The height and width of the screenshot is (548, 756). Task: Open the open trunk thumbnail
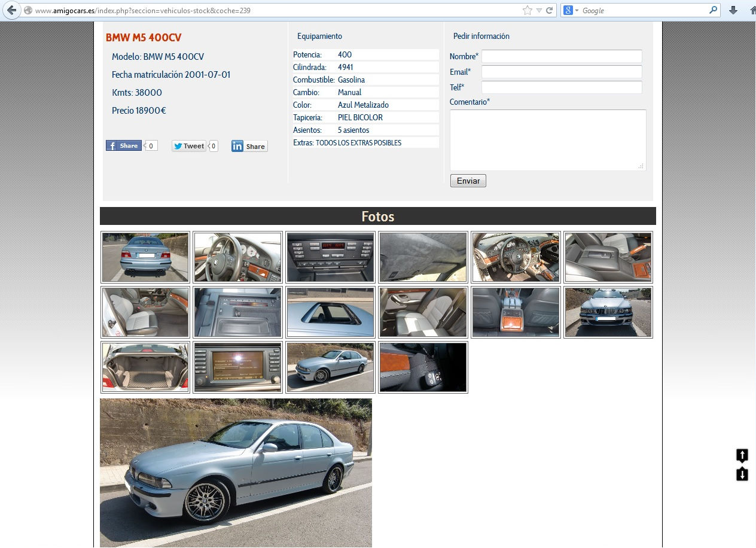pyautogui.click(x=145, y=367)
